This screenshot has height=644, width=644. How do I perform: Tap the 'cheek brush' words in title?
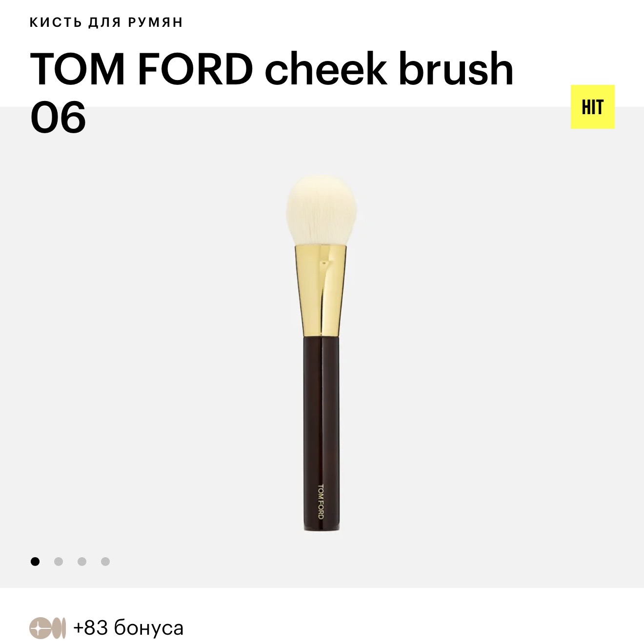pos(389,69)
